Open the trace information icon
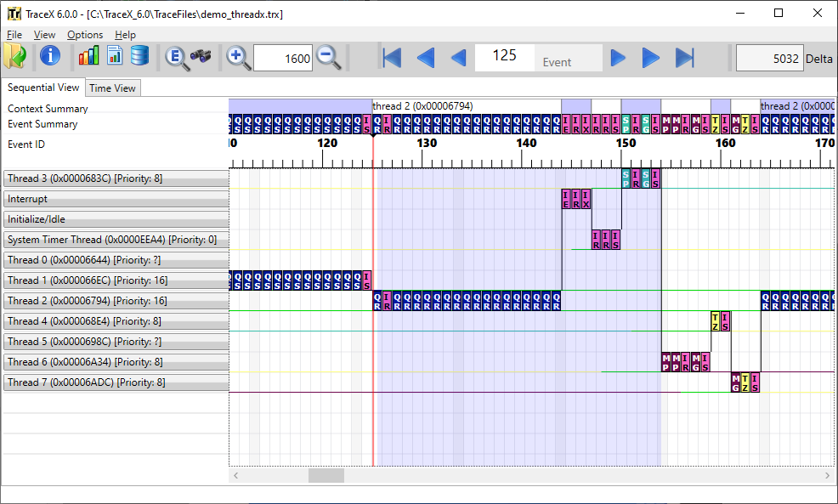The width and height of the screenshot is (838, 504). 50,57
